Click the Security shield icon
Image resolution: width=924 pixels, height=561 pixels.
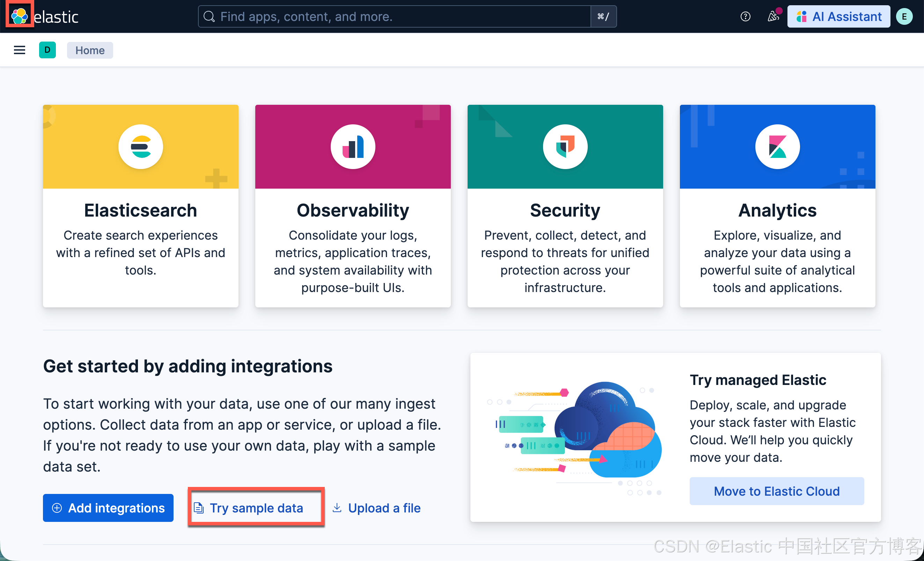[565, 147]
